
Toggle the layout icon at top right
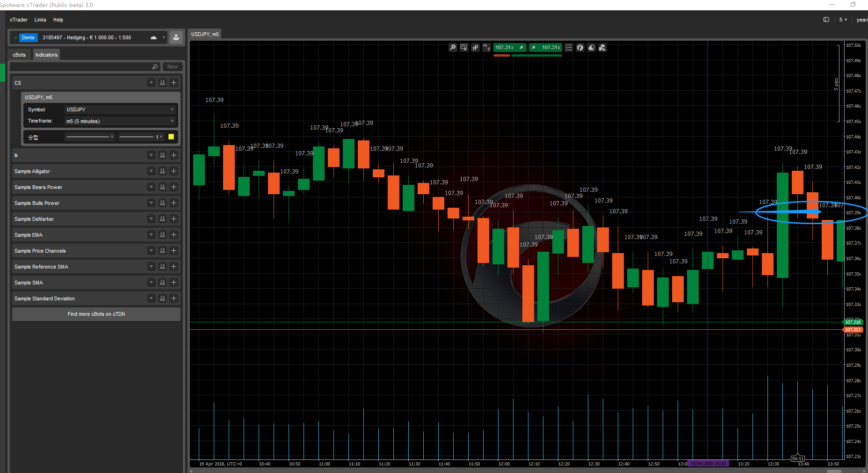tap(826, 20)
